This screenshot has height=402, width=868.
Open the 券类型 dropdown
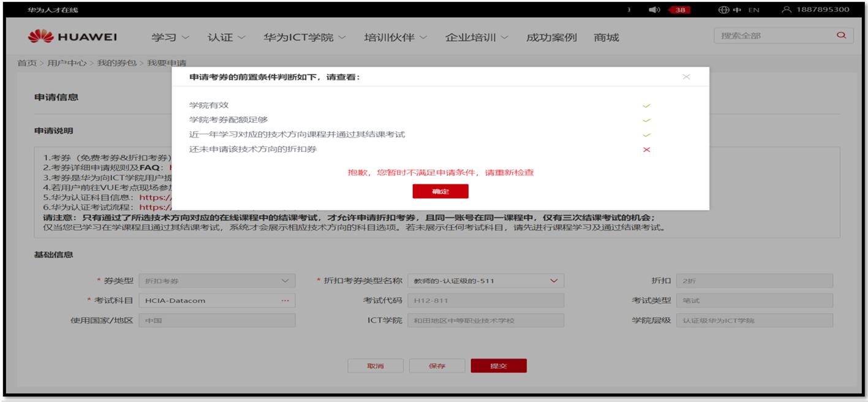(x=217, y=281)
